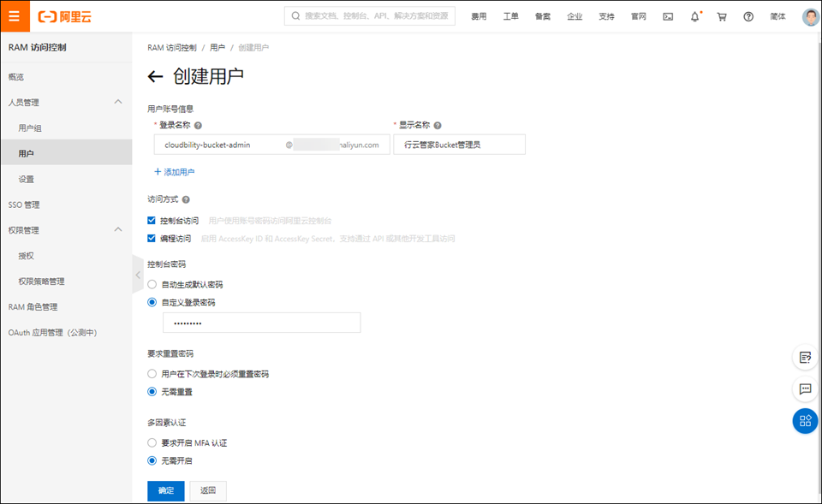Viewport: 822px width, 504px height.
Task: Open the shopping cart icon
Action: coord(722,16)
